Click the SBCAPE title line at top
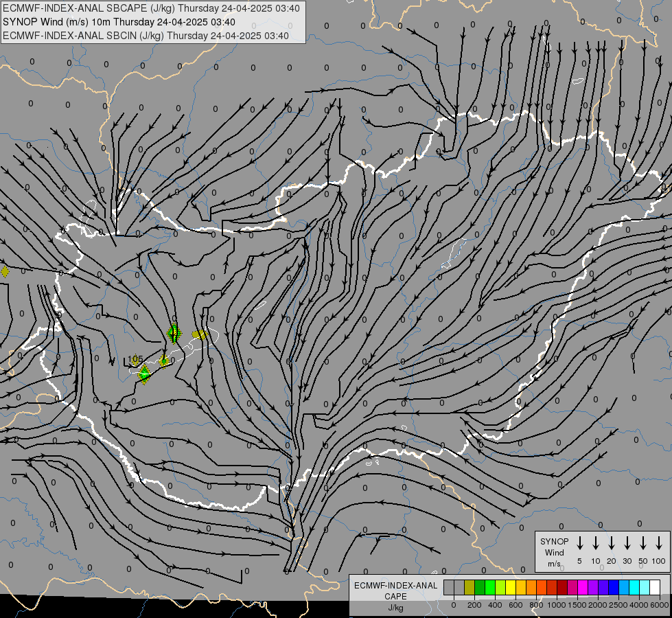This screenshot has width=672, height=618. click(x=151, y=8)
